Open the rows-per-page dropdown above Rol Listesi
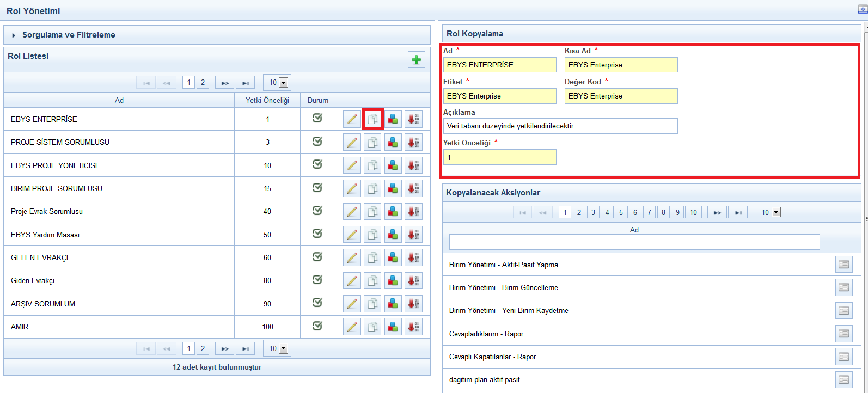The height and width of the screenshot is (393, 868). click(x=277, y=83)
